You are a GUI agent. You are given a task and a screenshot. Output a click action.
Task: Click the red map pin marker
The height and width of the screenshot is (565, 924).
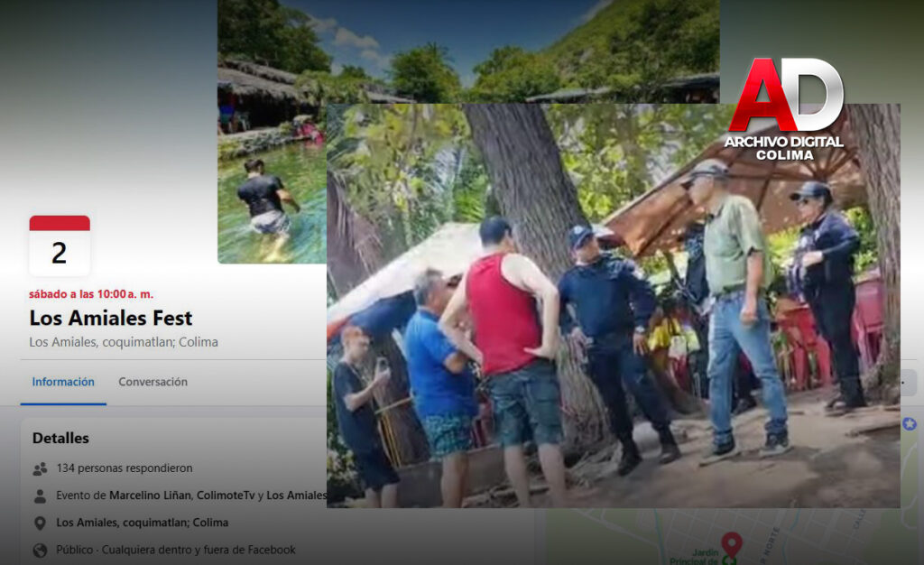(x=731, y=543)
